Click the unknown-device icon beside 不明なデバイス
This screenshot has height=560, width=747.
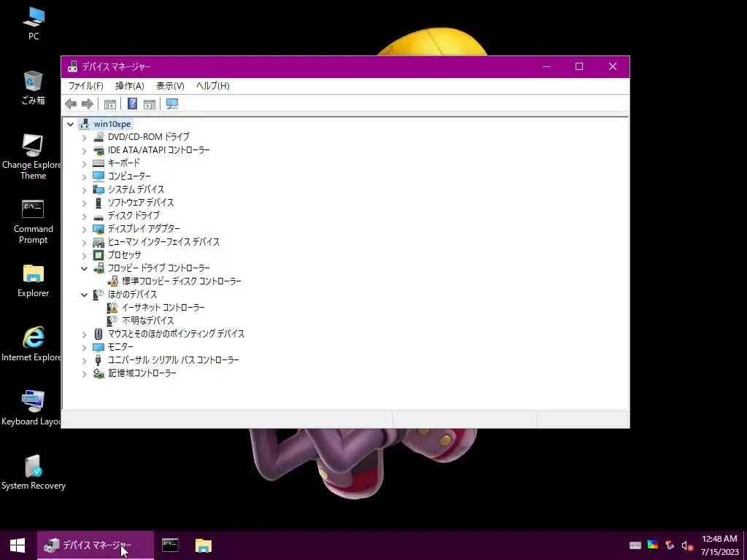[x=112, y=321]
